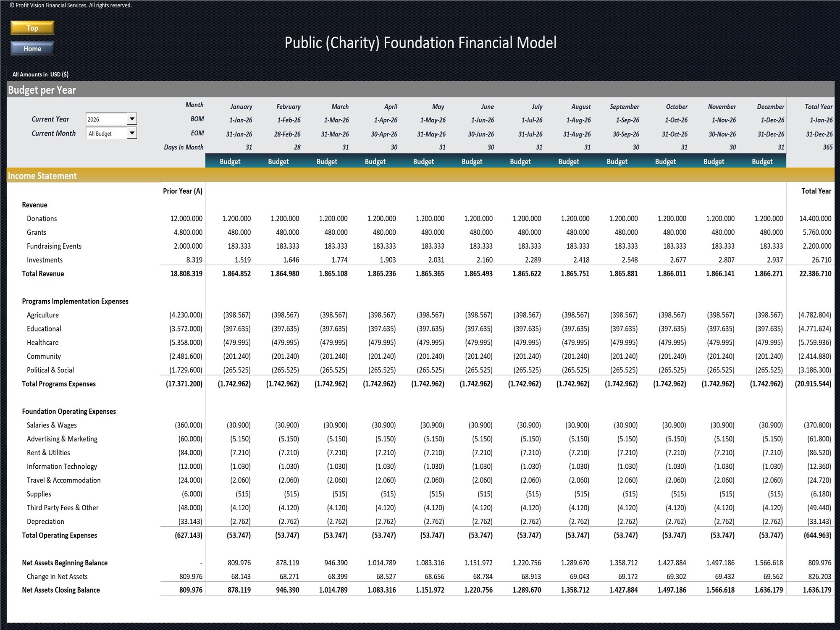Click the Healthcare expense row label
The height and width of the screenshot is (630, 840).
[x=43, y=343]
